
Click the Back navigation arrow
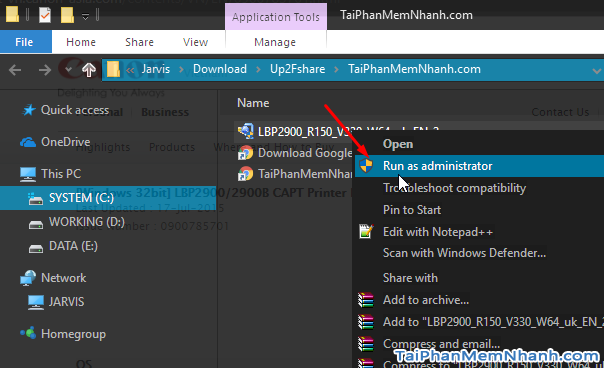(x=15, y=70)
